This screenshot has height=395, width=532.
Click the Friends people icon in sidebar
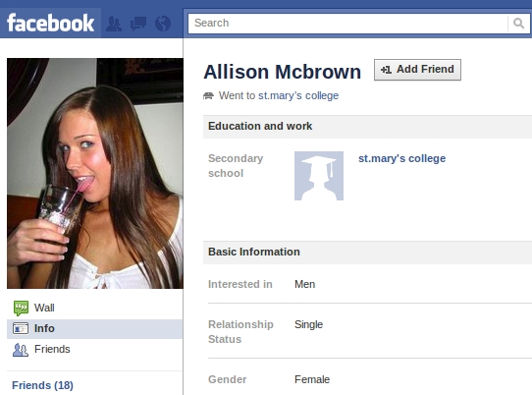pyautogui.click(x=21, y=350)
